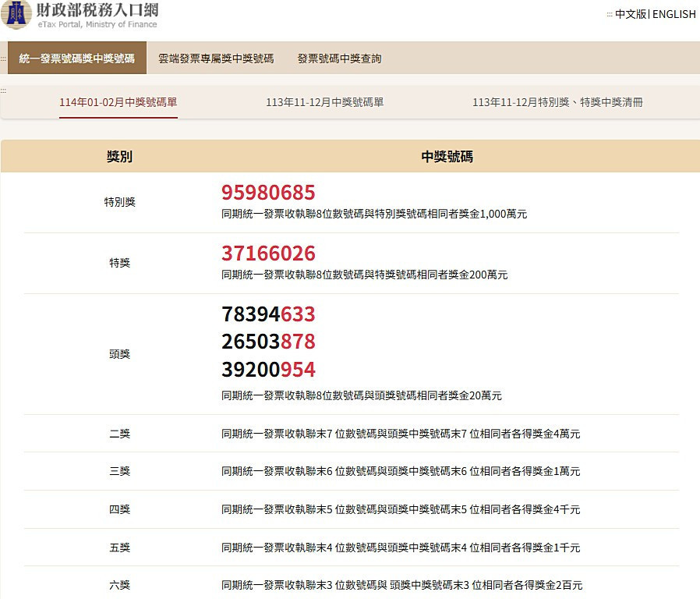View the 113年11-12月特別獎、特獎中獎清冊 tab
The height and width of the screenshot is (599, 700).
coord(560,102)
